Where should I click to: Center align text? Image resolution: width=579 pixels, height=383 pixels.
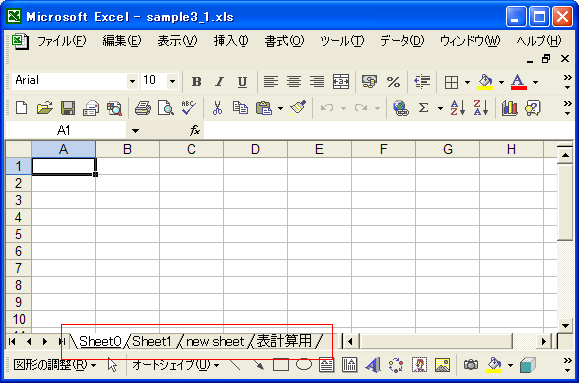coord(294,82)
